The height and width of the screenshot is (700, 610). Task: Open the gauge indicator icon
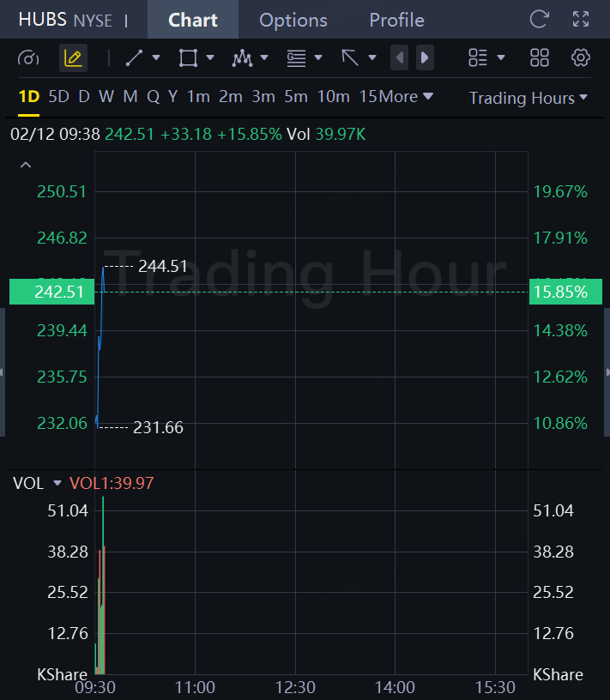pyautogui.click(x=28, y=58)
